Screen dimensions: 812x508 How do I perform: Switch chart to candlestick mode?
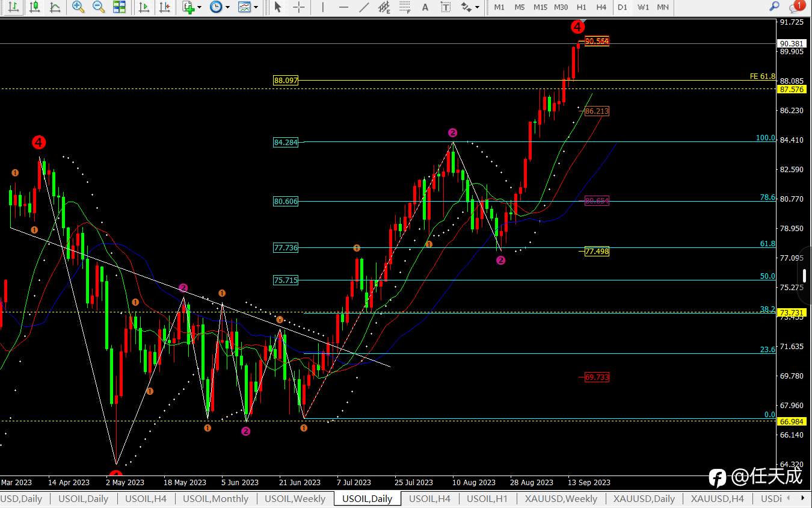pos(34,7)
